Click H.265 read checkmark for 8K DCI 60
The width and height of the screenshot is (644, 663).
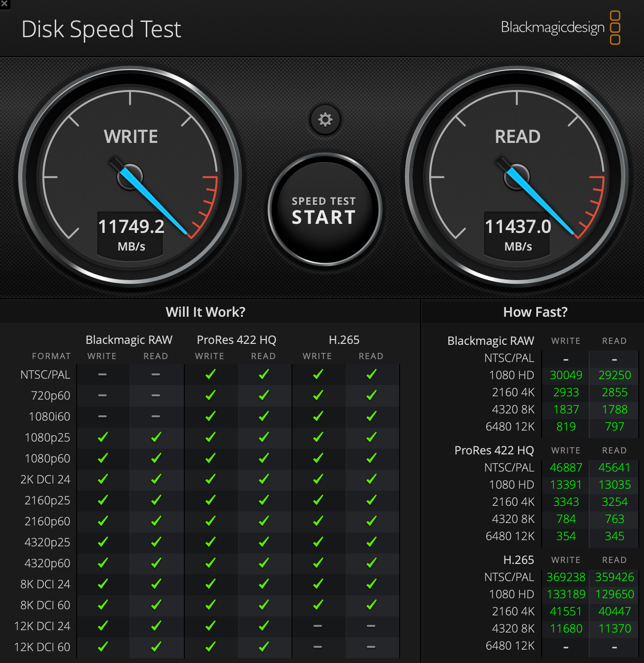click(371, 605)
